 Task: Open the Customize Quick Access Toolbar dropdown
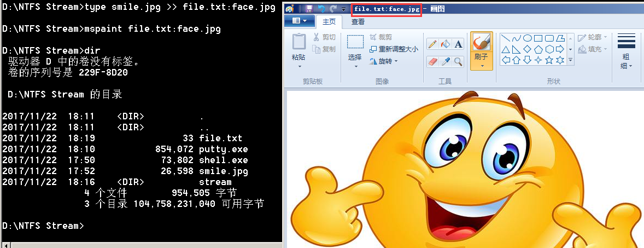pyautogui.click(x=344, y=9)
